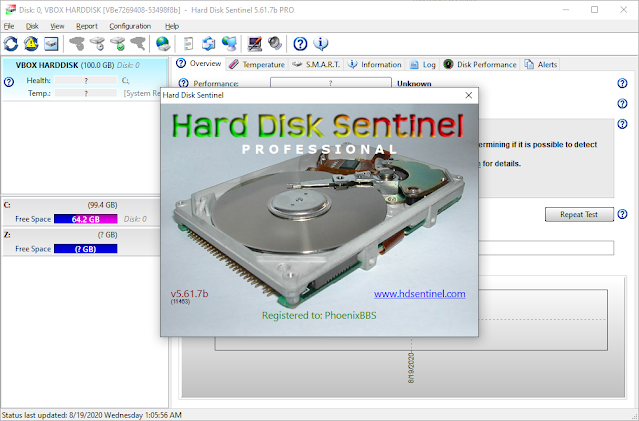Switch to the Log tab

(x=423, y=64)
